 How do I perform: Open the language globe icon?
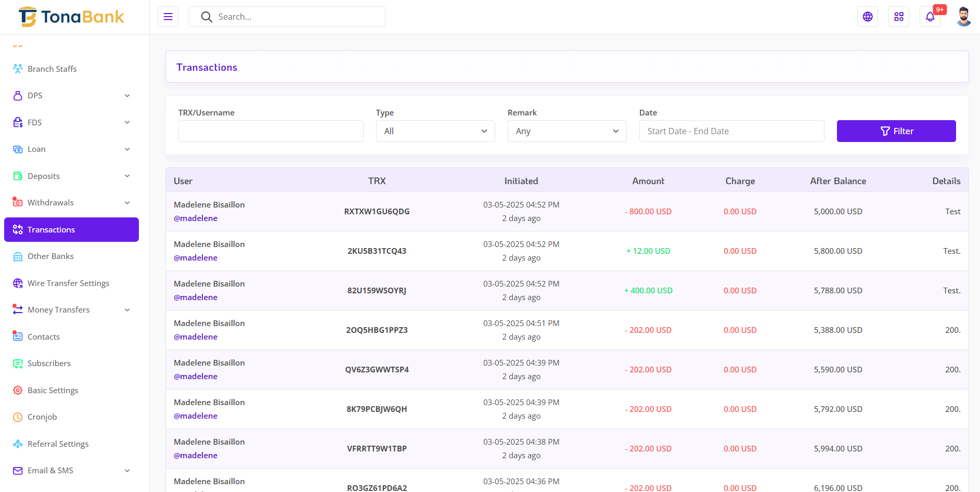point(868,17)
